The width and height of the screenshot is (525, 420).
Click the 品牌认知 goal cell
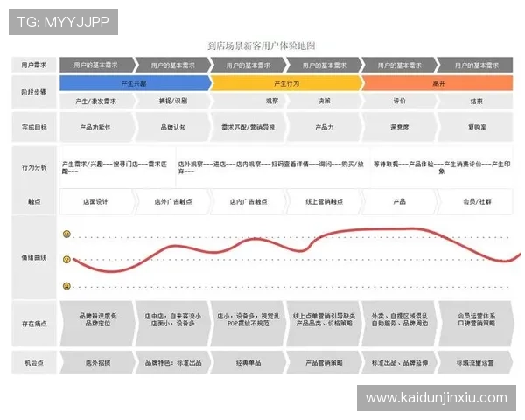click(x=173, y=127)
